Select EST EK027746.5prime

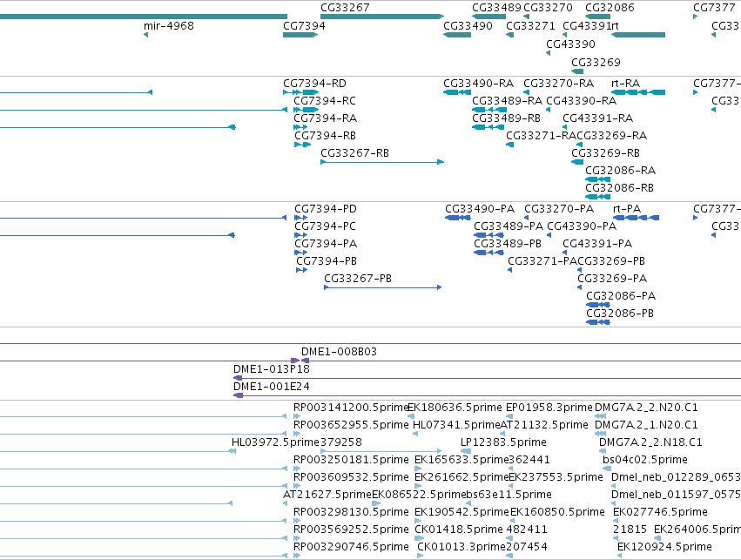660,512
